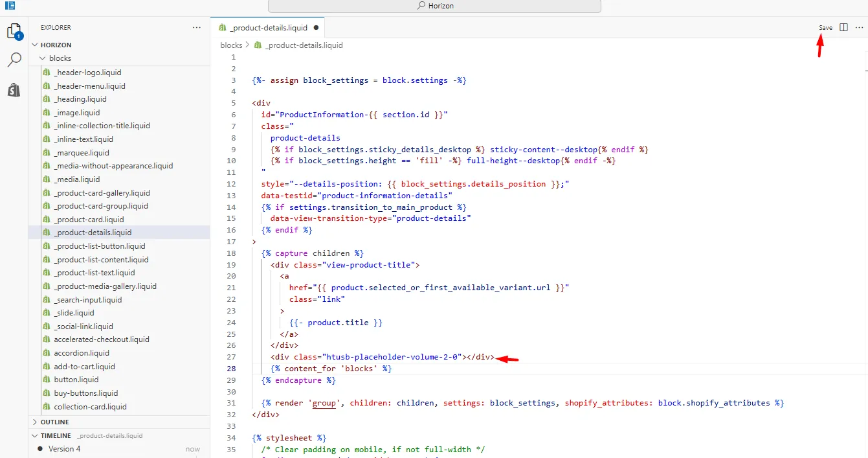Open _header-menu.liquid file

click(89, 86)
